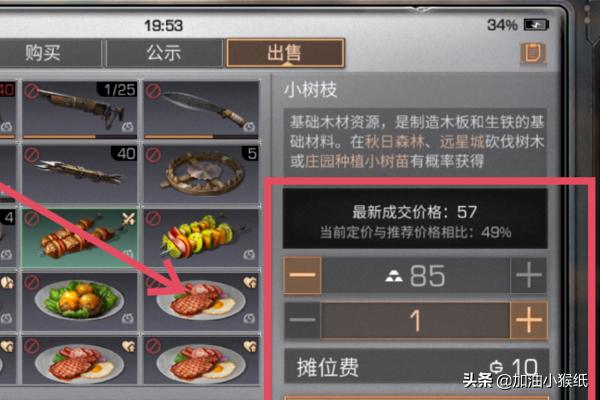Choose the arrows item with count 40
Viewport: 600px width, 400px height.
[80, 174]
